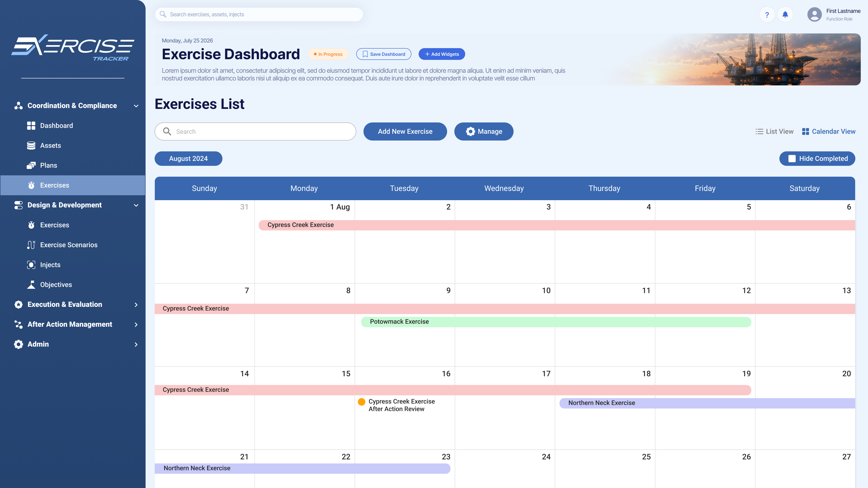This screenshot has width=868, height=488.
Task: Expand the After Action Management chevron
Action: (x=136, y=324)
